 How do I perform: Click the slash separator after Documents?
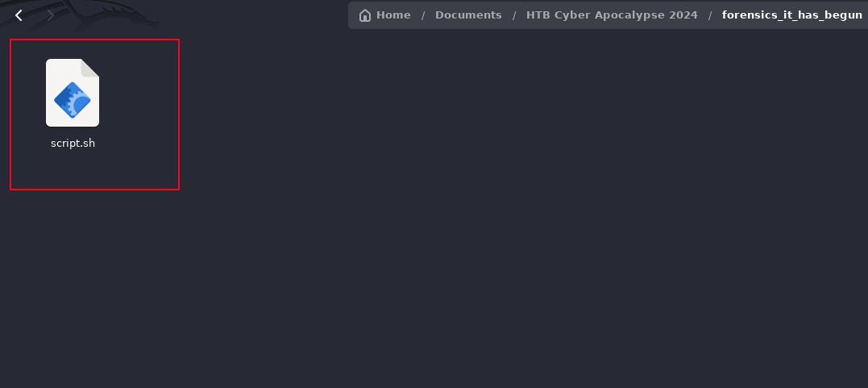coord(514,15)
